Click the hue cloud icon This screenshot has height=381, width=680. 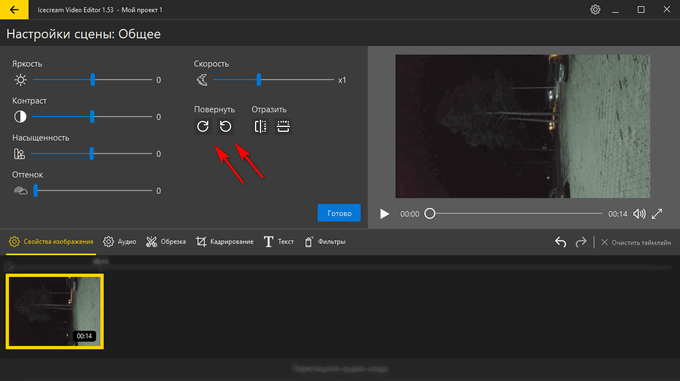pyautogui.click(x=20, y=191)
